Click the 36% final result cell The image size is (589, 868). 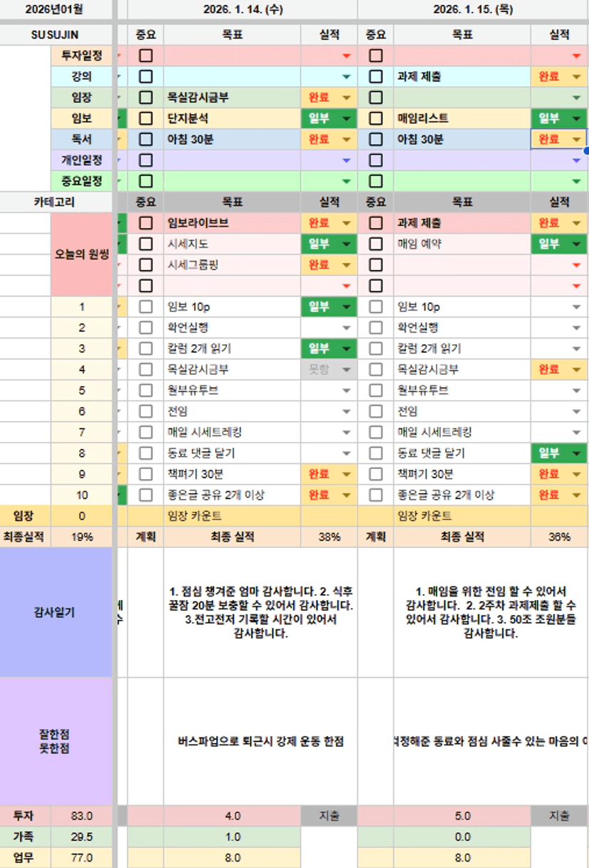coord(559,537)
